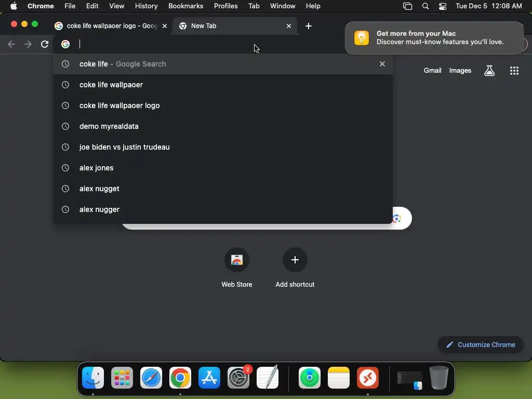Click Google Lens icon in search box
The image size is (532, 399).
[x=397, y=219]
